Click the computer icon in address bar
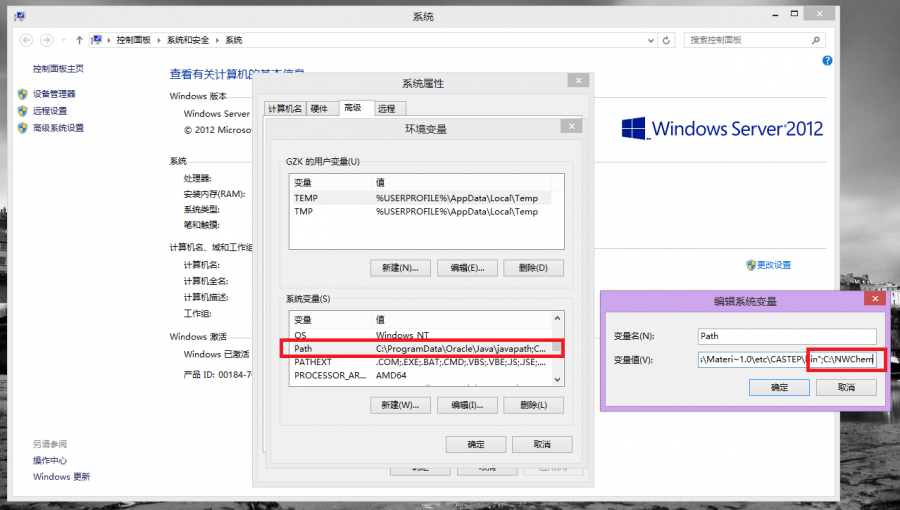 [97, 40]
